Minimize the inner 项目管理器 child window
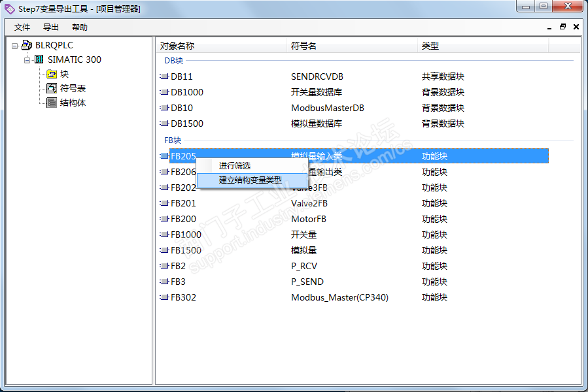The height and width of the screenshot is (392, 588). coord(549,27)
